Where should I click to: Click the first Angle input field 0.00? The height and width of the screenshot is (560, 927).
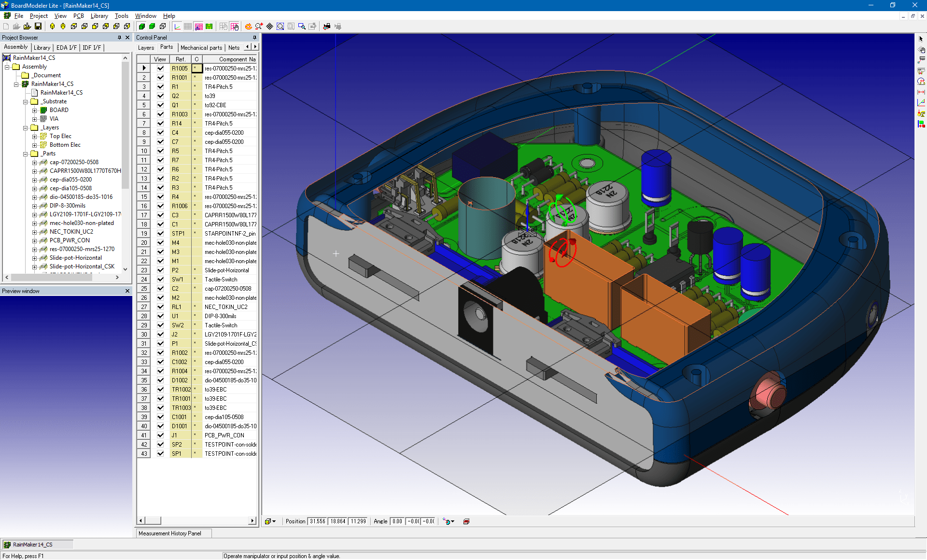[x=397, y=521]
